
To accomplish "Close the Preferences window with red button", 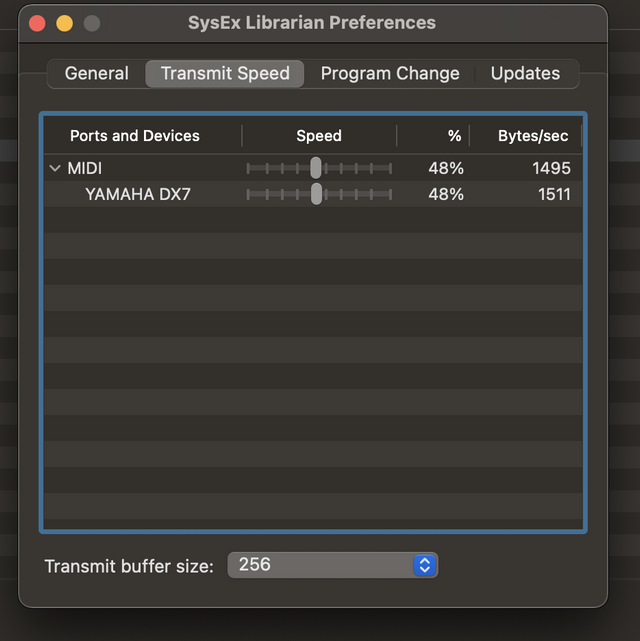I will pyautogui.click(x=37, y=22).
